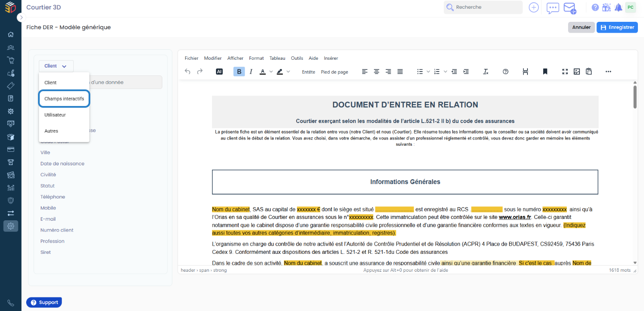Open the Fichier menu
Viewport: 644px width, 311px height.
192,58
